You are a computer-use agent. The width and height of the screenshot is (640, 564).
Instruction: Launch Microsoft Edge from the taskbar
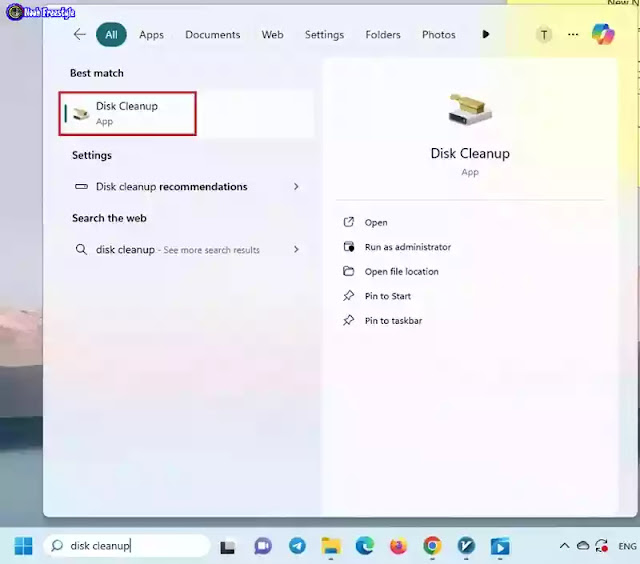pyautogui.click(x=364, y=546)
